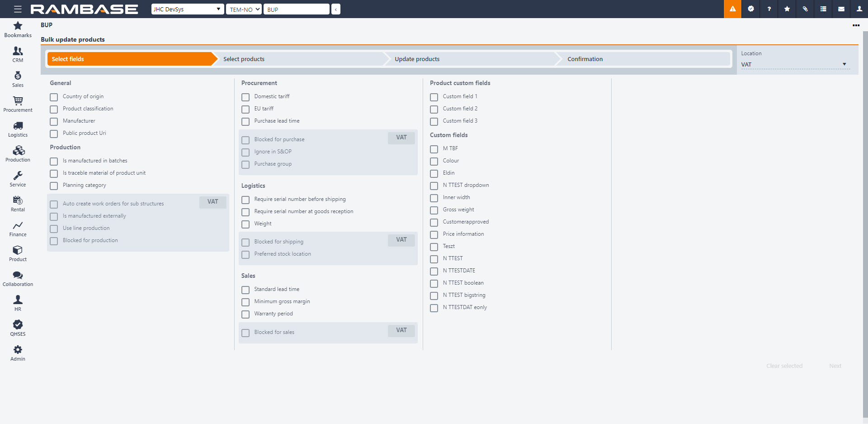
Task: Open the Production module icon
Action: (x=18, y=151)
